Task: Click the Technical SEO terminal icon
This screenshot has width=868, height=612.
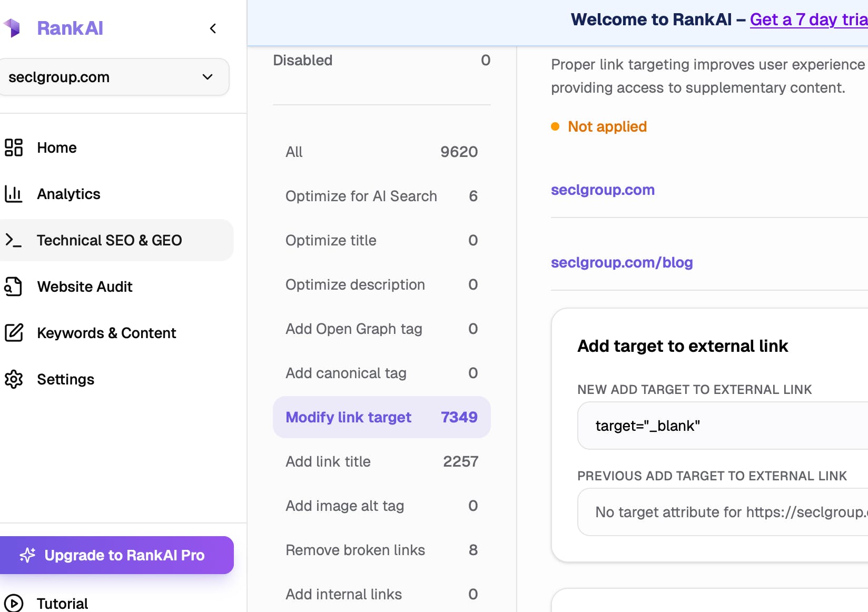Action: click(x=14, y=240)
